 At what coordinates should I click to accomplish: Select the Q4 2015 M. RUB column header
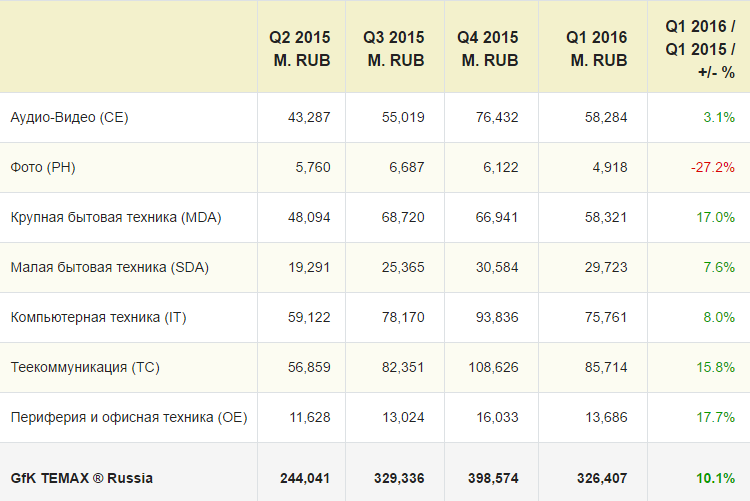point(488,48)
